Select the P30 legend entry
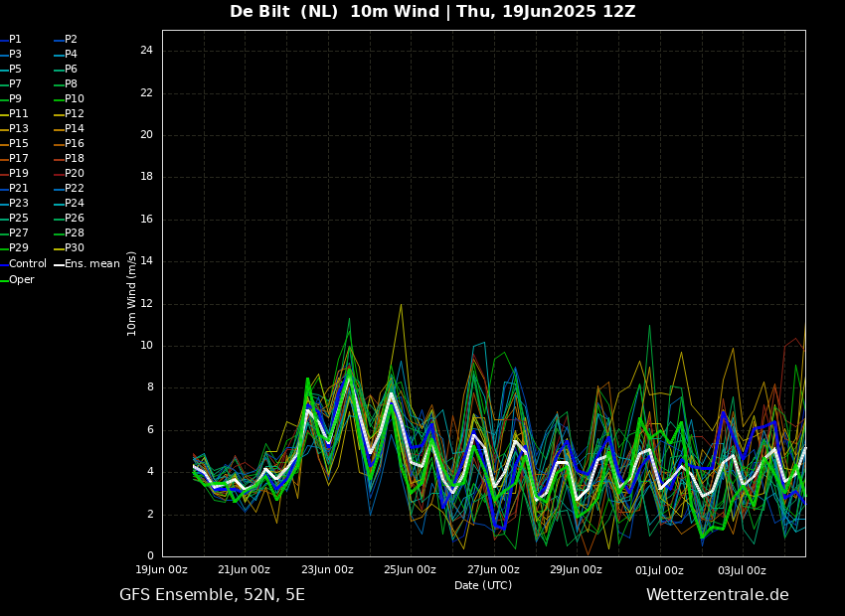845x616 pixels. pyautogui.click(x=74, y=248)
